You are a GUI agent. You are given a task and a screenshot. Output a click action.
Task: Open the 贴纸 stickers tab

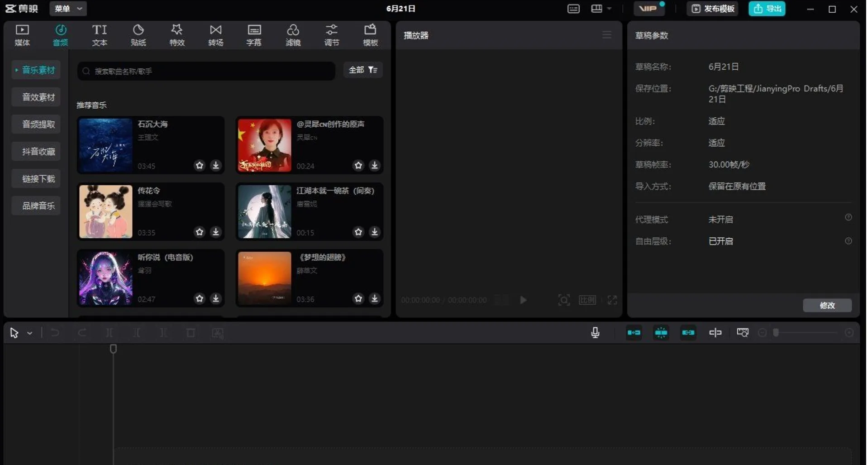[x=138, y=35]
